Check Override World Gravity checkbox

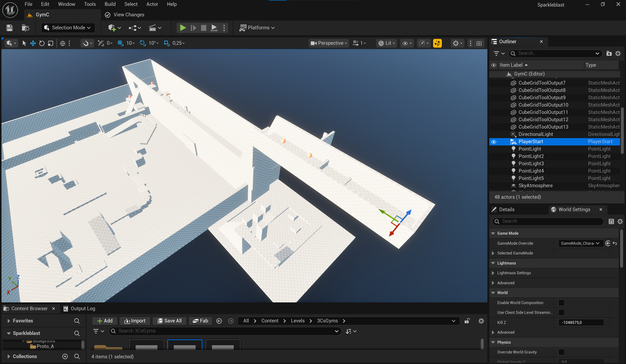[561, 352]
